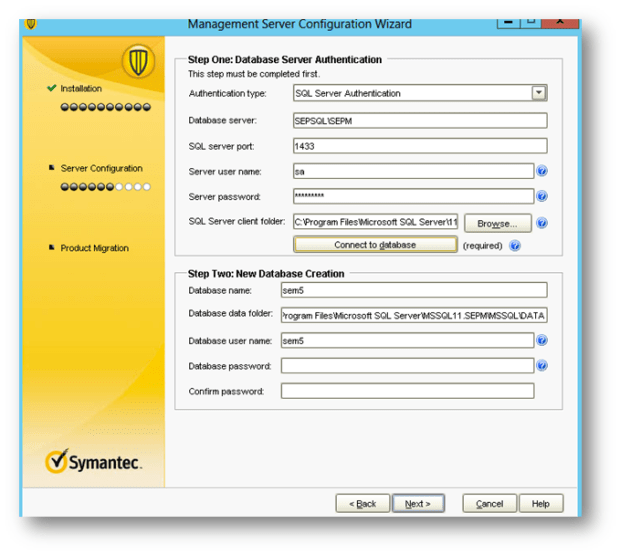Open the Authentication type dropdown
Screen dimensions: 620x555
(539, 93)
